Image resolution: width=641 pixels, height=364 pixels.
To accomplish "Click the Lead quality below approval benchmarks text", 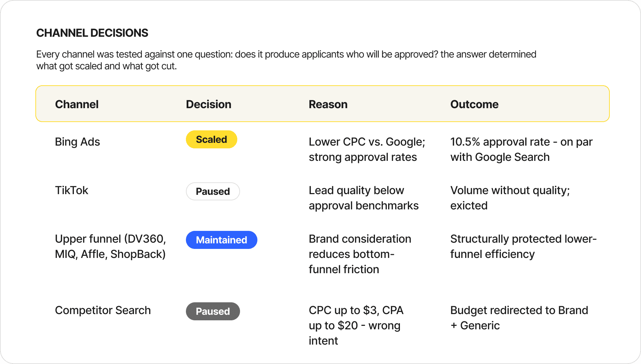I will [x=364, y=198].
